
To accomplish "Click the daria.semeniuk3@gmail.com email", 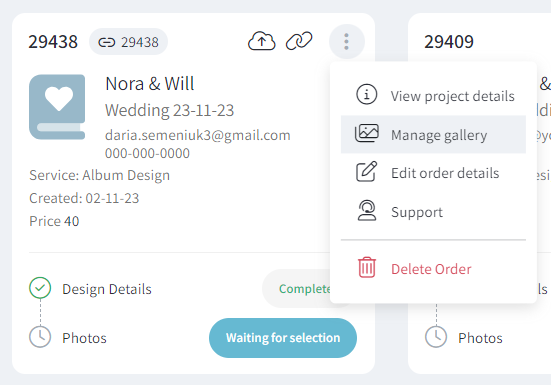I will click(x=198, y=135).
